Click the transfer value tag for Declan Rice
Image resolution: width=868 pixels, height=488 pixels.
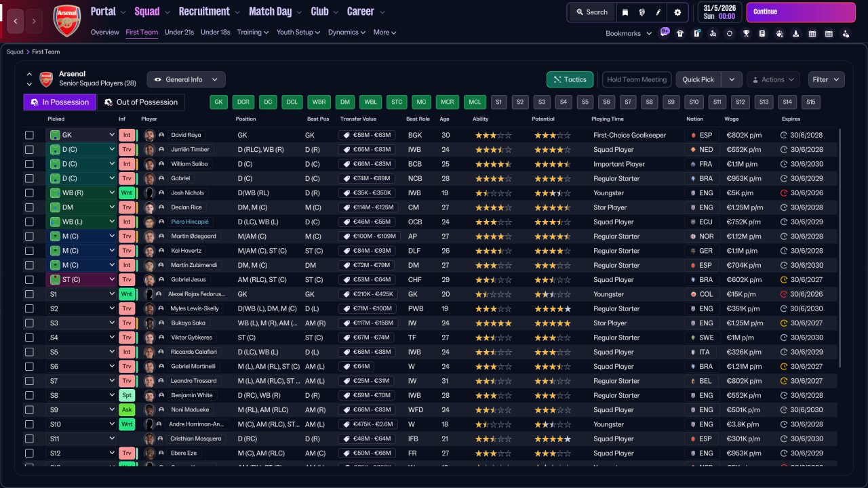(369, 207)
